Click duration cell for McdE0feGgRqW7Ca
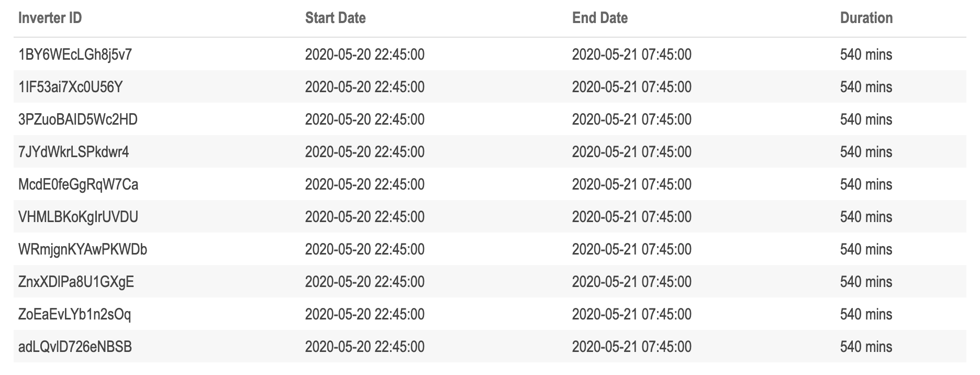 (866, 184)
